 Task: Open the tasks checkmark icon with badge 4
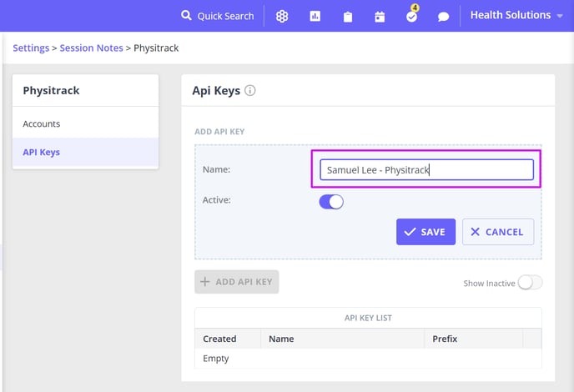412,15
